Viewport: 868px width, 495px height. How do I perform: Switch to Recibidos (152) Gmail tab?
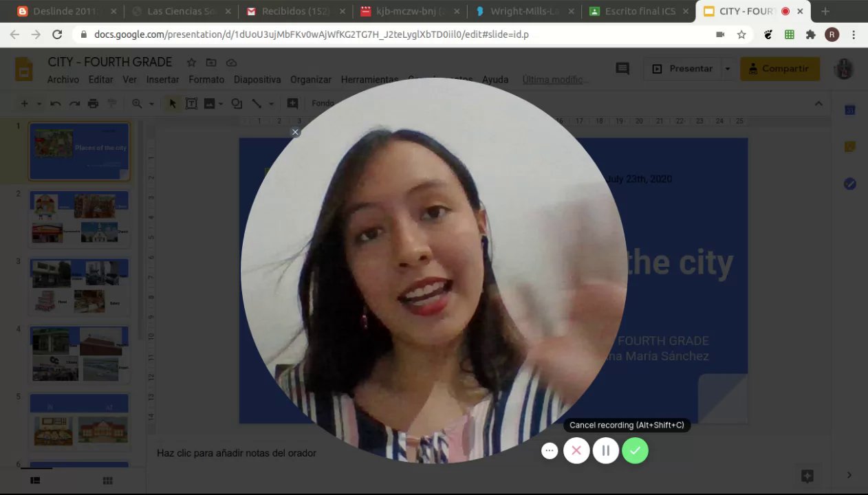[296, 11]
